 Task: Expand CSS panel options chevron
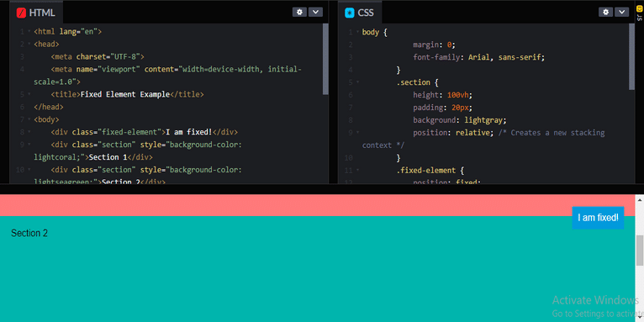(x=621, y=12)
